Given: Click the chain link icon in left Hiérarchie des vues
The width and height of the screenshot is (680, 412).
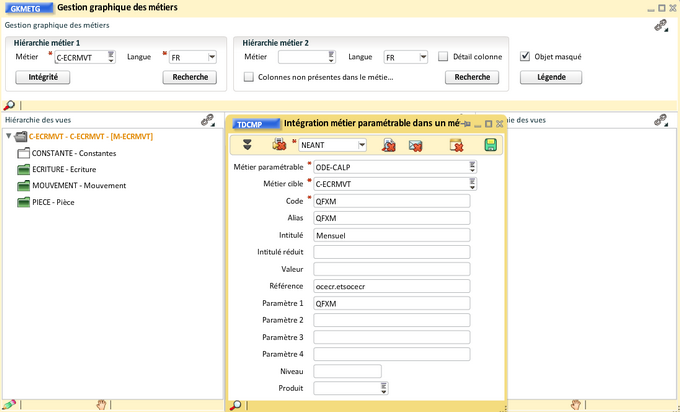Looking at the screenshot, I should [207, 119].
